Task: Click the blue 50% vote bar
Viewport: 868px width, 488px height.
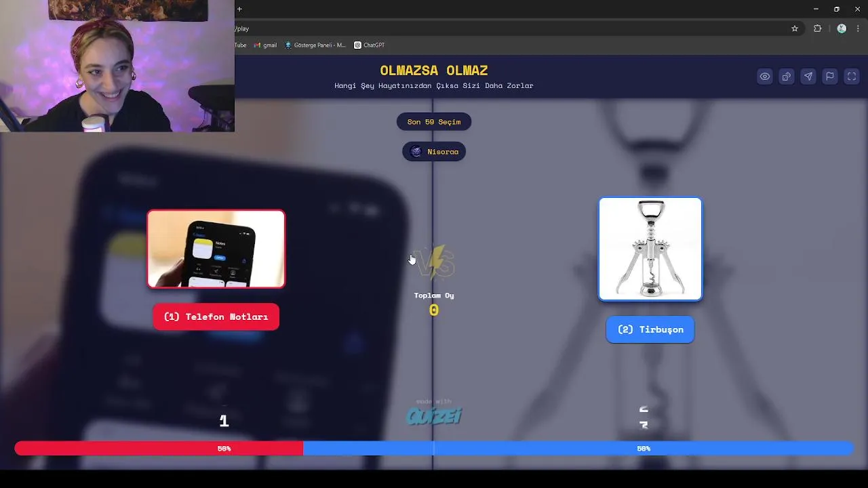Action: pyautogui.click(x=578, y=449)
